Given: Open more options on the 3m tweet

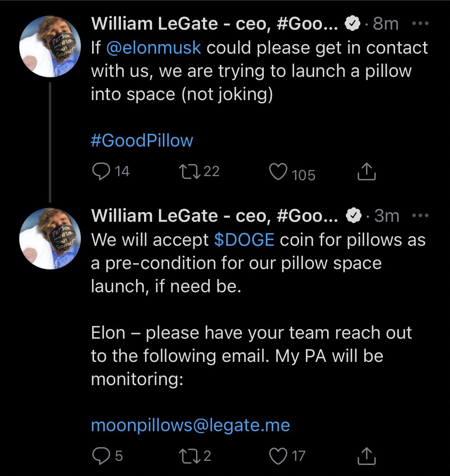Looking at the screenshot, I should [x=420, y=215].
